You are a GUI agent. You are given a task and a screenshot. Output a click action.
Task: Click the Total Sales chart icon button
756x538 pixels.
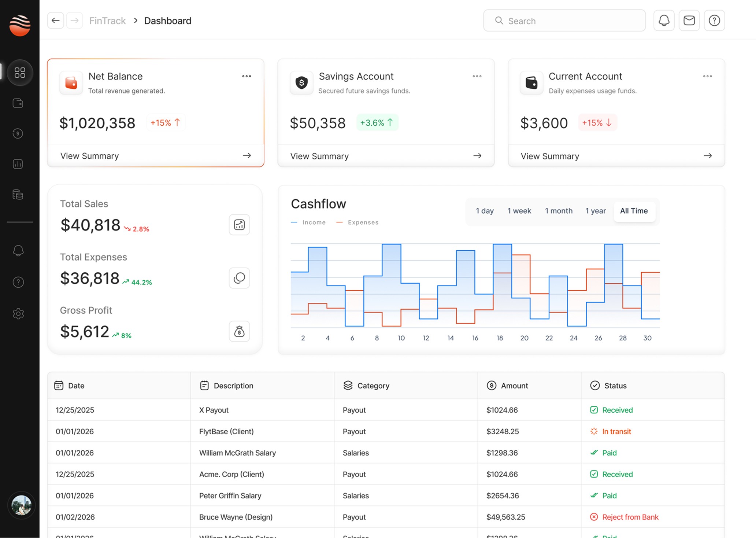click(239, 225)
